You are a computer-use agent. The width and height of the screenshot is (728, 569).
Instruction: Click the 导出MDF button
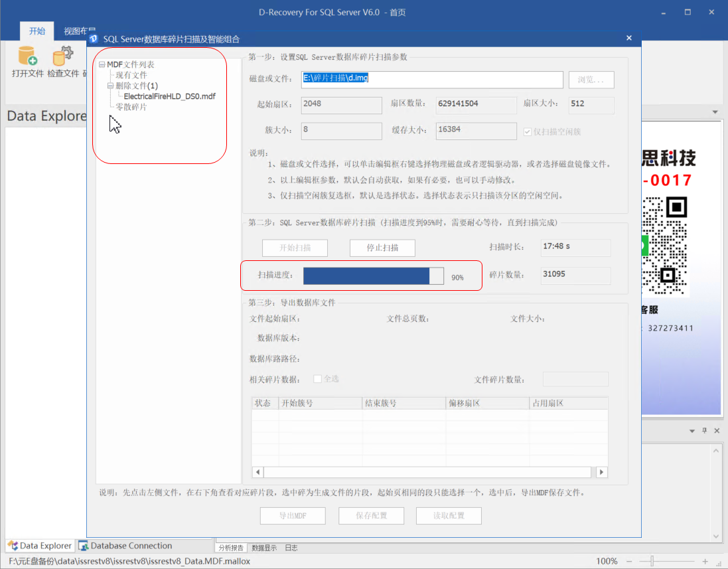(293, 516)
